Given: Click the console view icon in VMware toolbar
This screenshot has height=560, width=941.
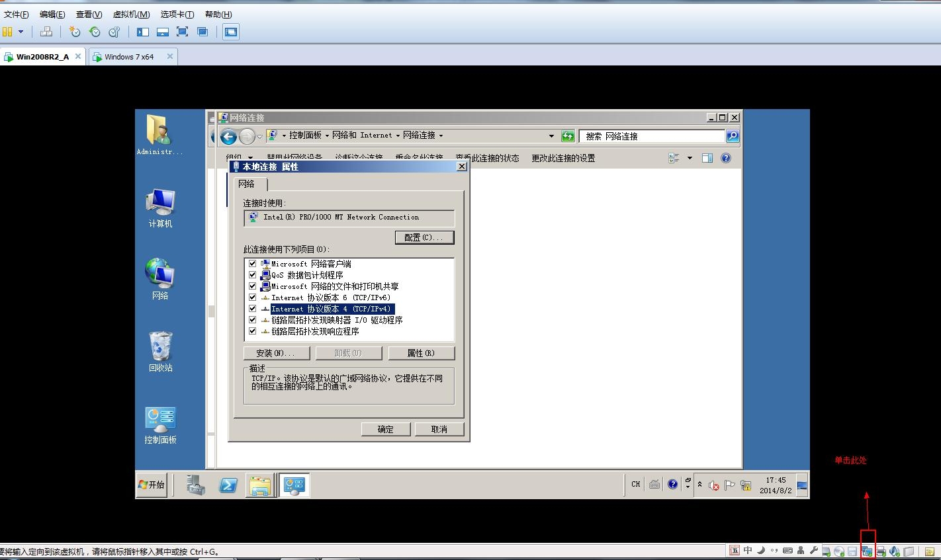Looking at the screenshot, I should [x=230, y=32].
